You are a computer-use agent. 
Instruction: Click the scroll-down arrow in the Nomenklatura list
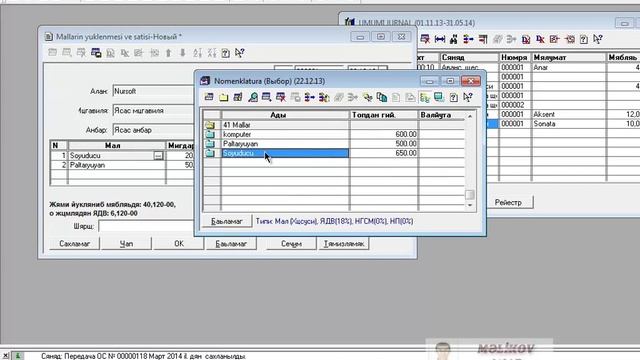[x=470, y=205]
